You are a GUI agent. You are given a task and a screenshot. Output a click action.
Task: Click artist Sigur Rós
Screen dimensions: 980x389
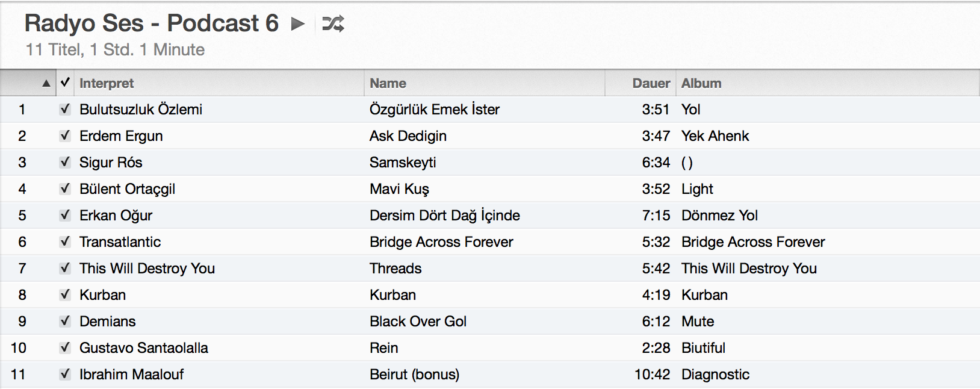click(111, 163)
